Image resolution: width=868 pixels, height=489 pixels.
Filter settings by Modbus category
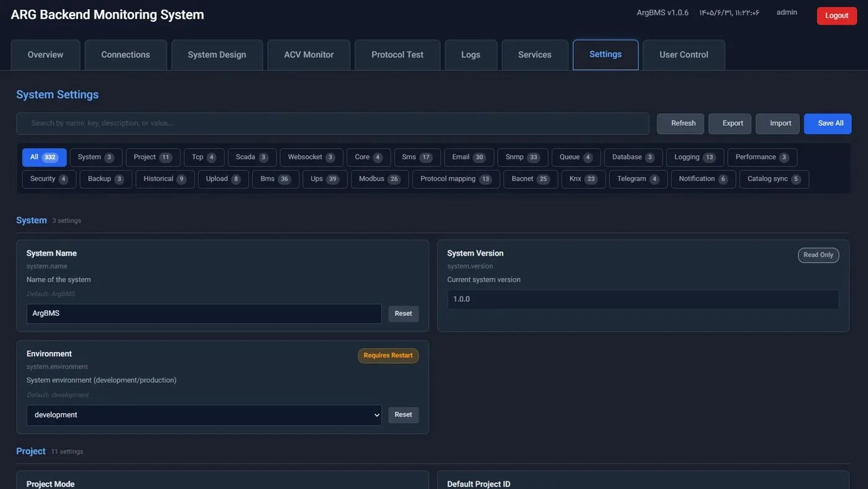click(379, 179)
